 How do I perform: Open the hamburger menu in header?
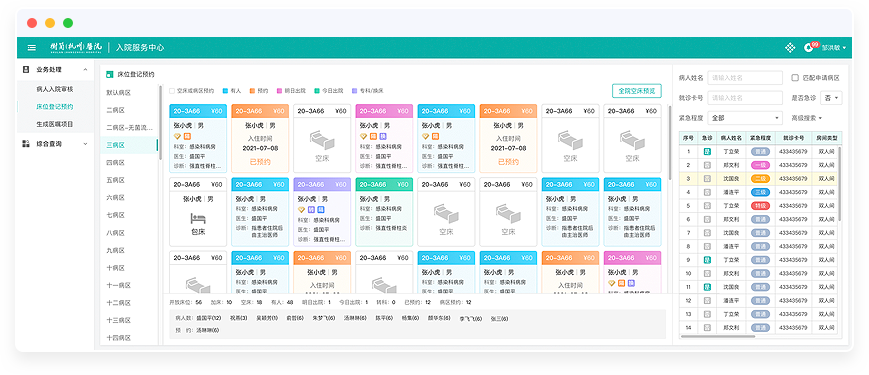[32, 48]
